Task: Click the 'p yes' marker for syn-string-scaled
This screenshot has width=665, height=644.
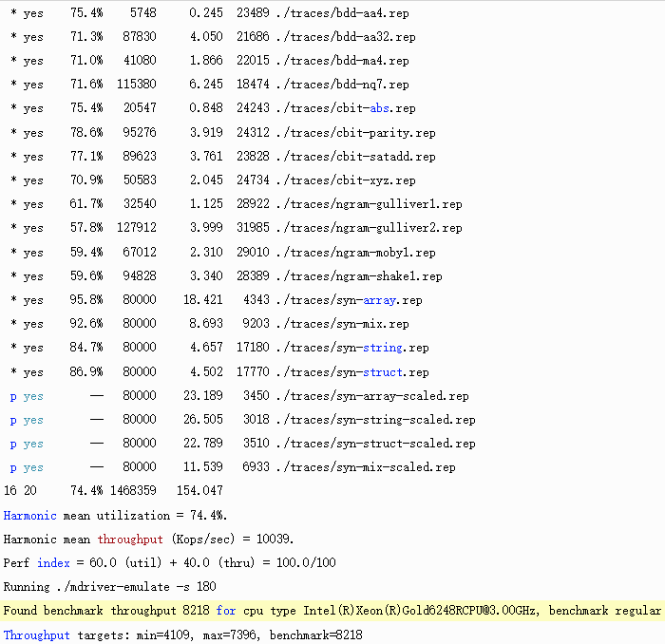Action: coord(27,420)
